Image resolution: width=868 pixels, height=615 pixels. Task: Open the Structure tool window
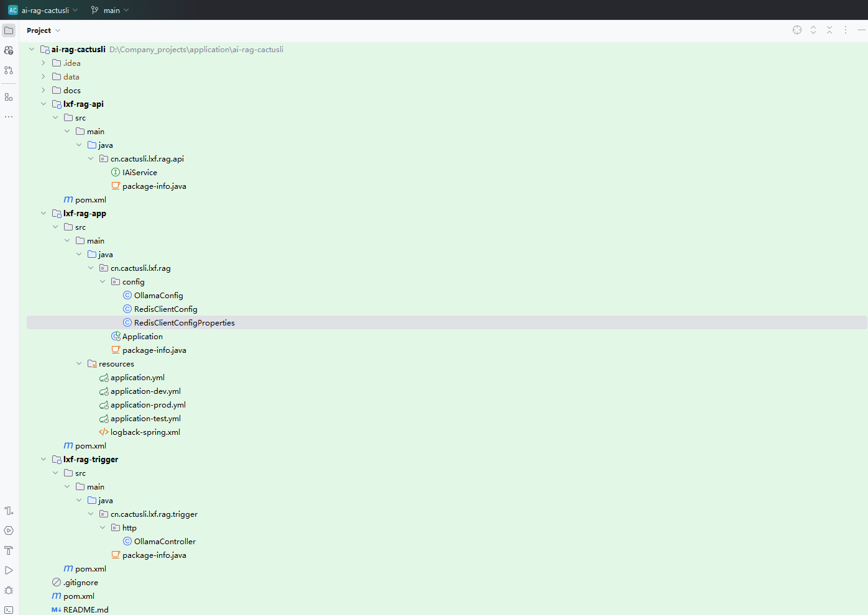(9, 97)
